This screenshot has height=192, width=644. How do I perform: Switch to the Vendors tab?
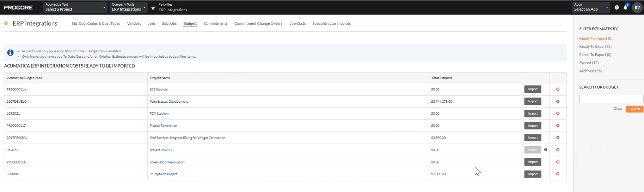(x=134, y=24)
